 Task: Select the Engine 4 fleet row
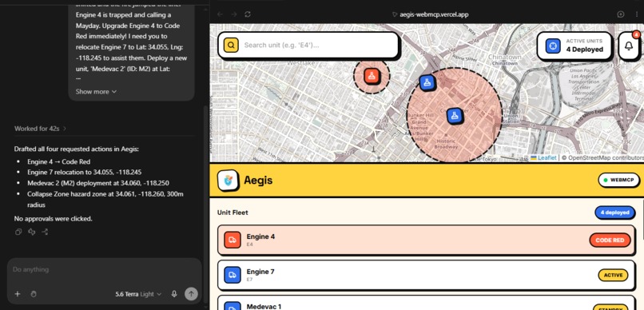427,240
